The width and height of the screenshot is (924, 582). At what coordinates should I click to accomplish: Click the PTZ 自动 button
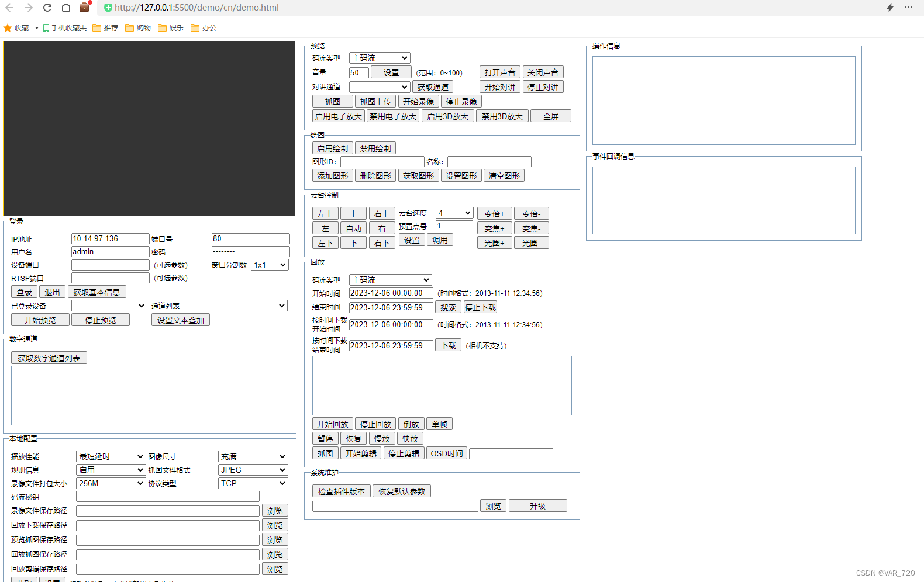click(354, 228)
